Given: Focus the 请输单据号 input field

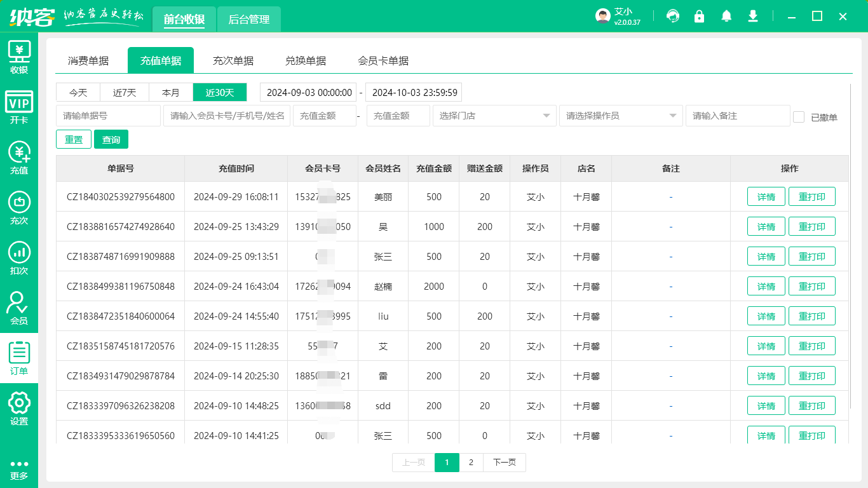Looking at the screenshot, I should pos(108,116).
